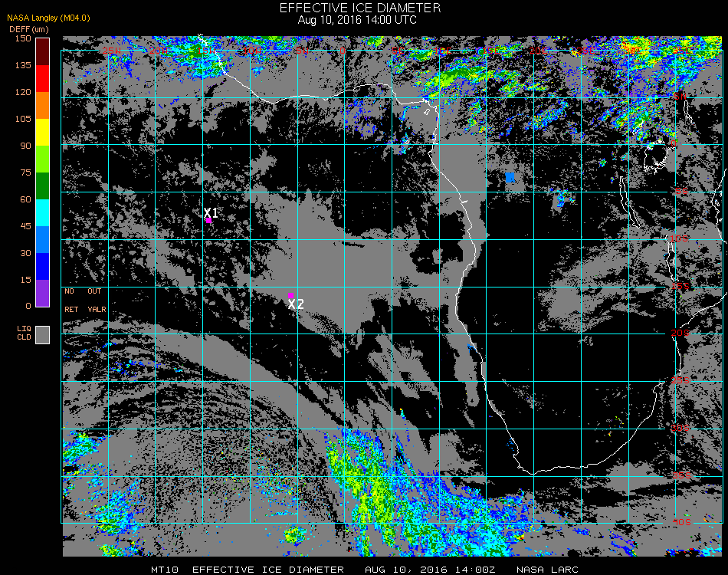Click the '30' legend scale value

(x=25, y=253)
